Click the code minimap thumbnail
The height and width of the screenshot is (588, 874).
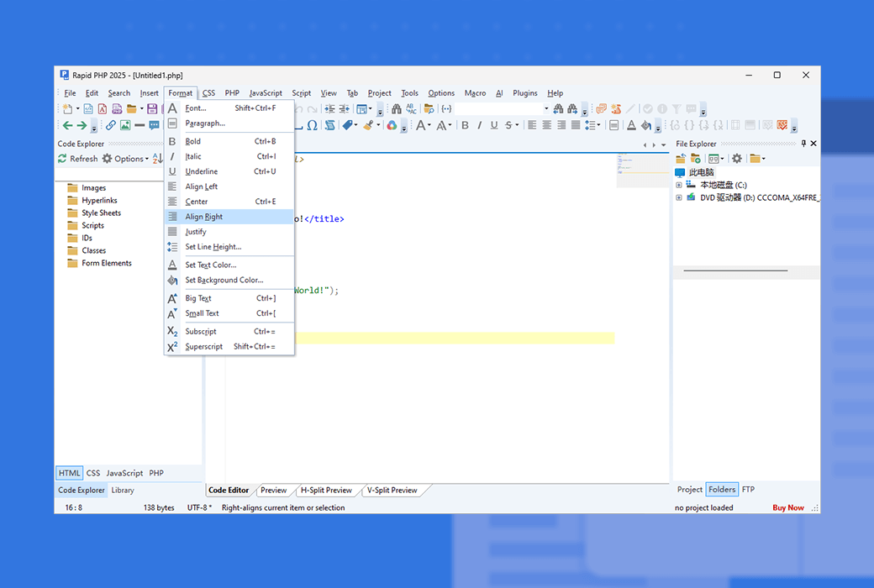tap(643, 171)
